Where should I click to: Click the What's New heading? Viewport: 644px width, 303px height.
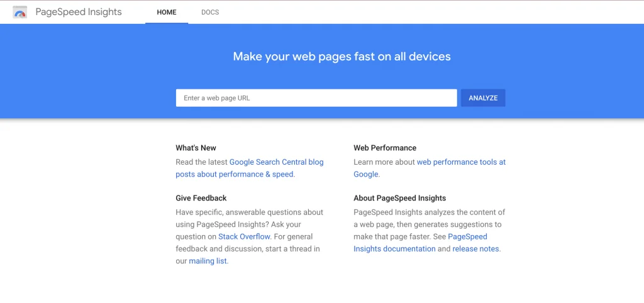tap(196, 148)
